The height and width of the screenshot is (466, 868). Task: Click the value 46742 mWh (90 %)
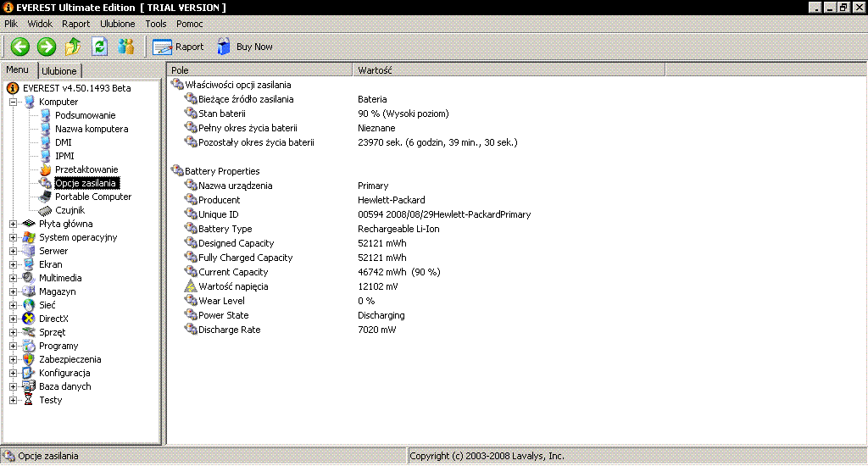[x=399, y=272]
